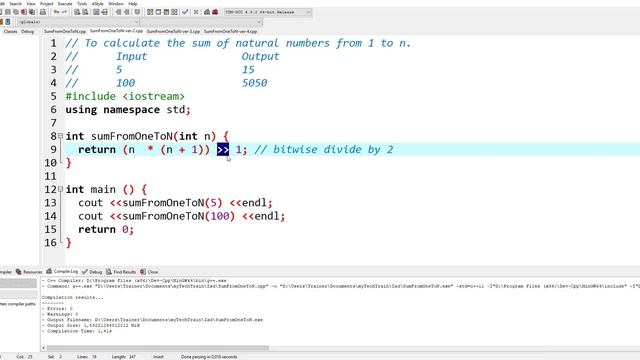Screen dimensions: 640x360
Task: Click the compile log scrollbar left arrow
Action: coord(43,348)
